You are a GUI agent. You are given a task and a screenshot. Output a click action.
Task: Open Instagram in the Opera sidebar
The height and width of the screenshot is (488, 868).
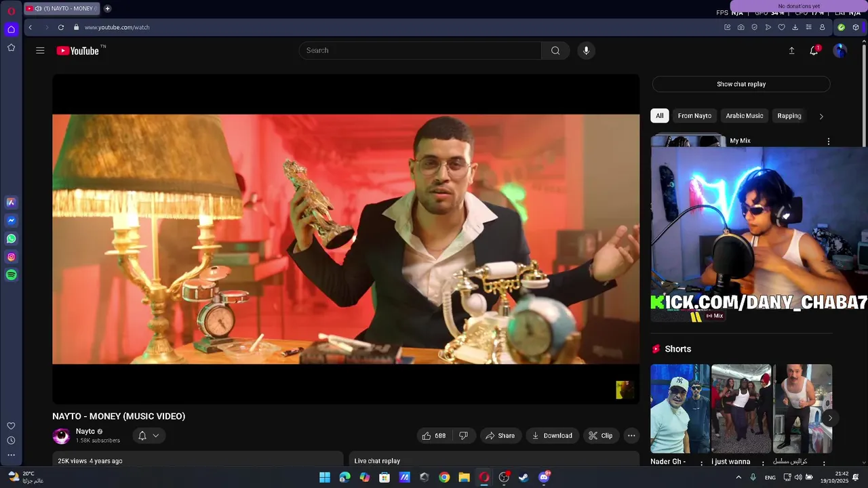[11, 257]
